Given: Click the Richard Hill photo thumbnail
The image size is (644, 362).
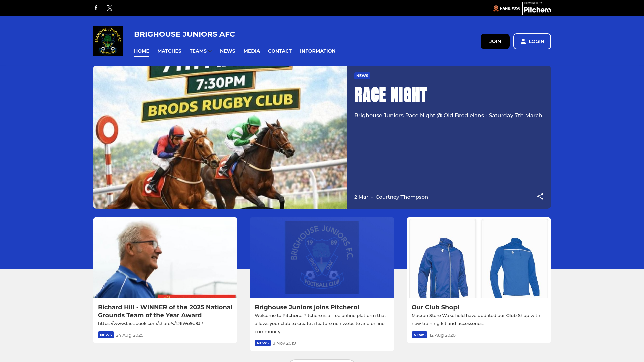Looking at the screenshot, I should pyautogui.click(x=165, y=257).
